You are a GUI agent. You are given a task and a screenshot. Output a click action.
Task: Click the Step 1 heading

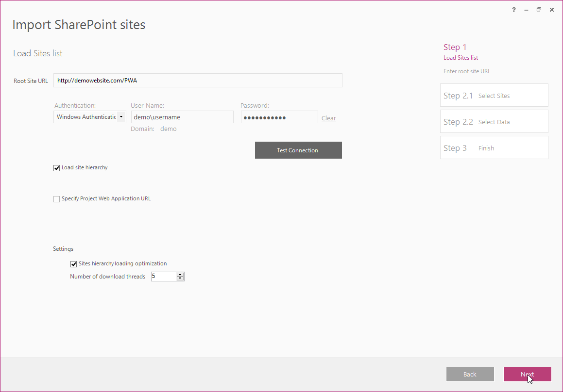(455, 47)
